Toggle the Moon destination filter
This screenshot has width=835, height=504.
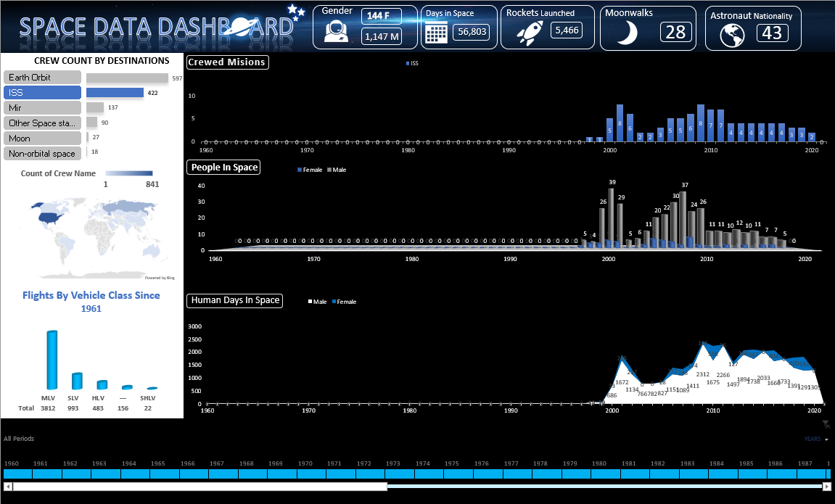(x=42, y=138)
